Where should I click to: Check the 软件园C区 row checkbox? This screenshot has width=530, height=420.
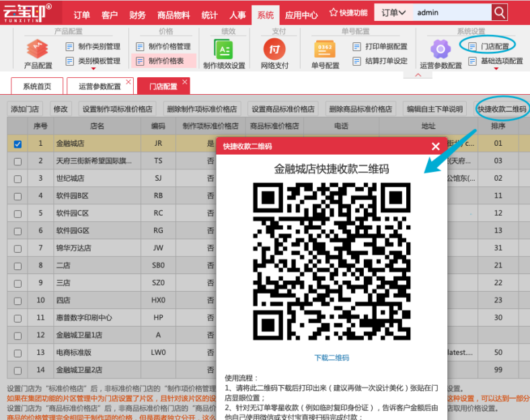[x=17, y=214]
